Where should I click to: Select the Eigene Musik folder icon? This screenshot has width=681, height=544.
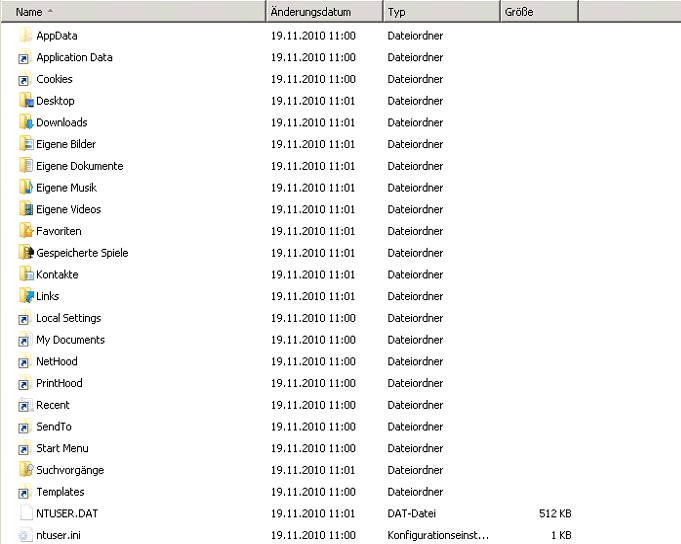pos(26,188)
